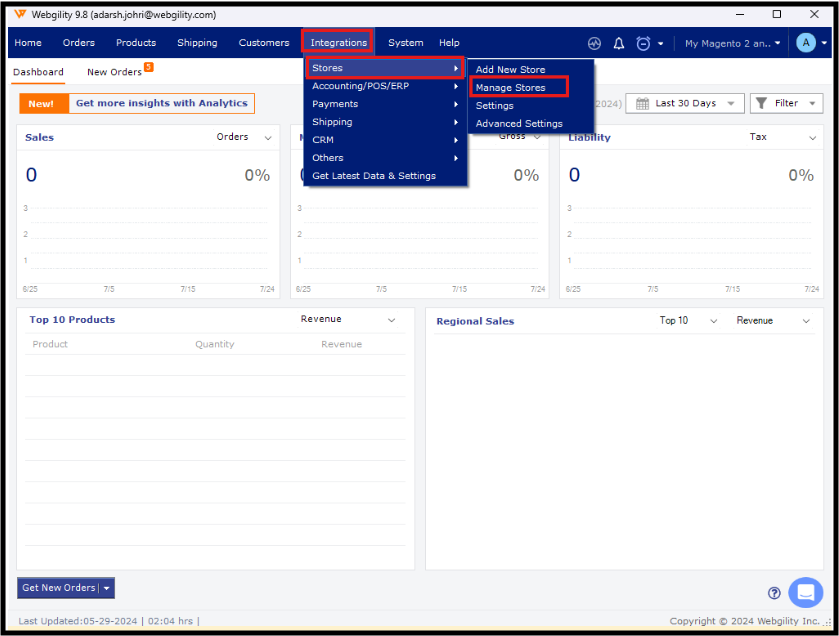Screen dimensions: 839x636
Task: Open the Shipping menu in the top menu bar
Action: (x=197, y=43)
